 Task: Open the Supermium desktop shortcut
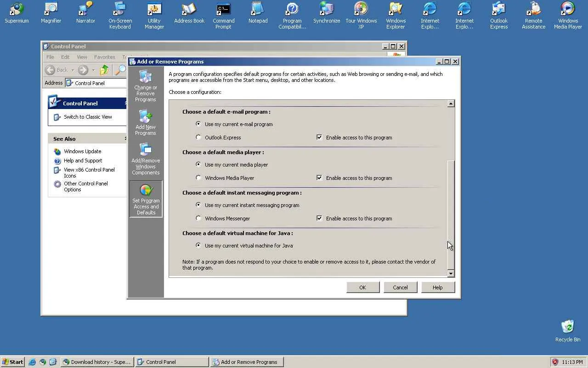coord(17,13)
